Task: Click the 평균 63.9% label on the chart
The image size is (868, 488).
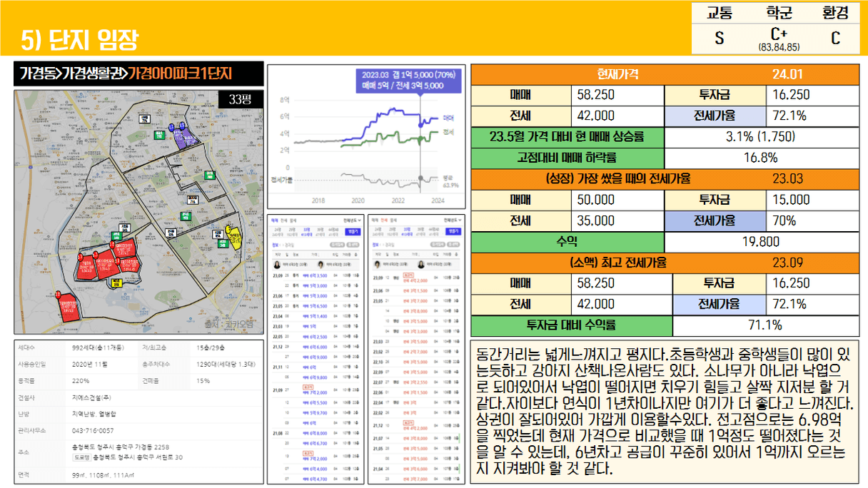Action: pos(450,181)
